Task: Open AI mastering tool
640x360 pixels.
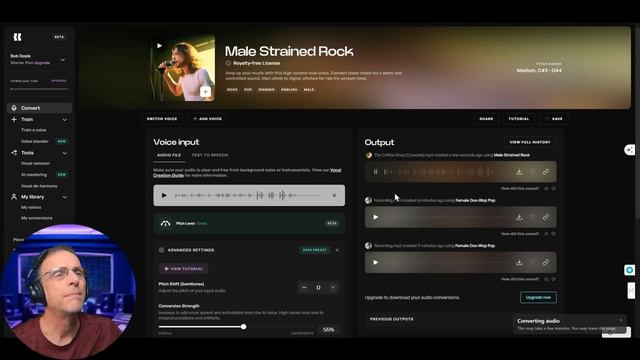Action: click(x=34, y=175)
